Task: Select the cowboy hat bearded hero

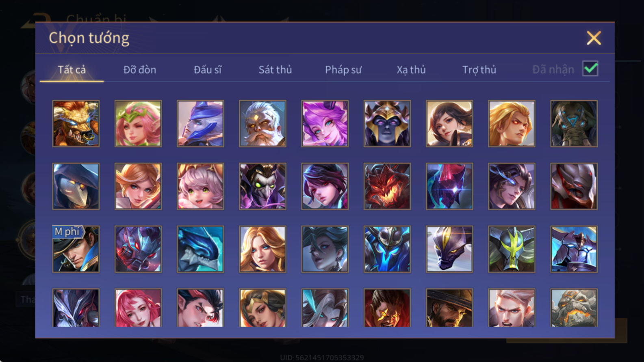Action: 449,308
